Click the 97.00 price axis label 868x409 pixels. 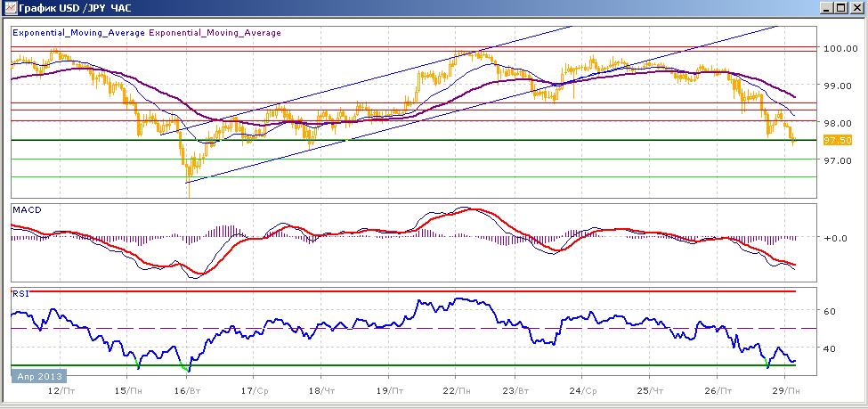click(x=838, y=160)
